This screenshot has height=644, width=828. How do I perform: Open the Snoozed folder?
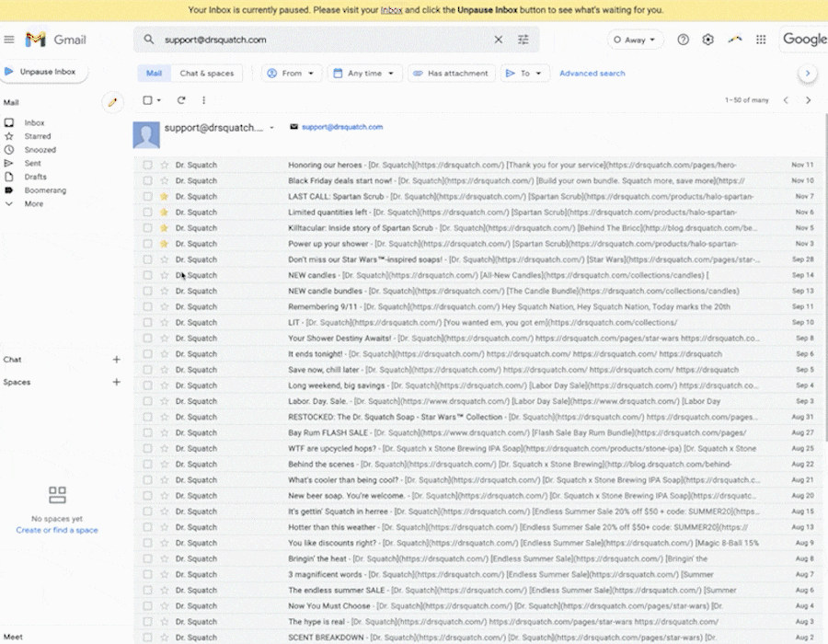pyautogui.click(x=40, y=150)
